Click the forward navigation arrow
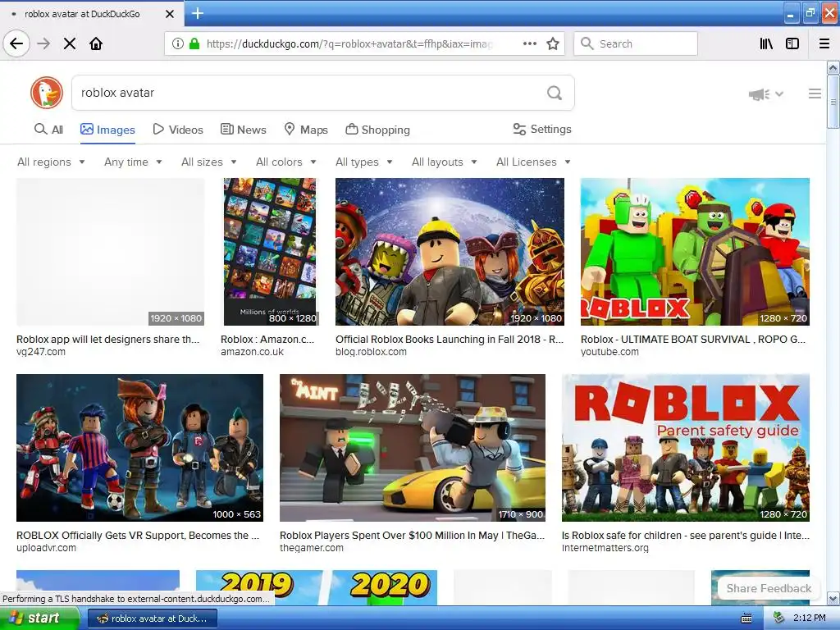The image size is (840, 630). point(43,43)
